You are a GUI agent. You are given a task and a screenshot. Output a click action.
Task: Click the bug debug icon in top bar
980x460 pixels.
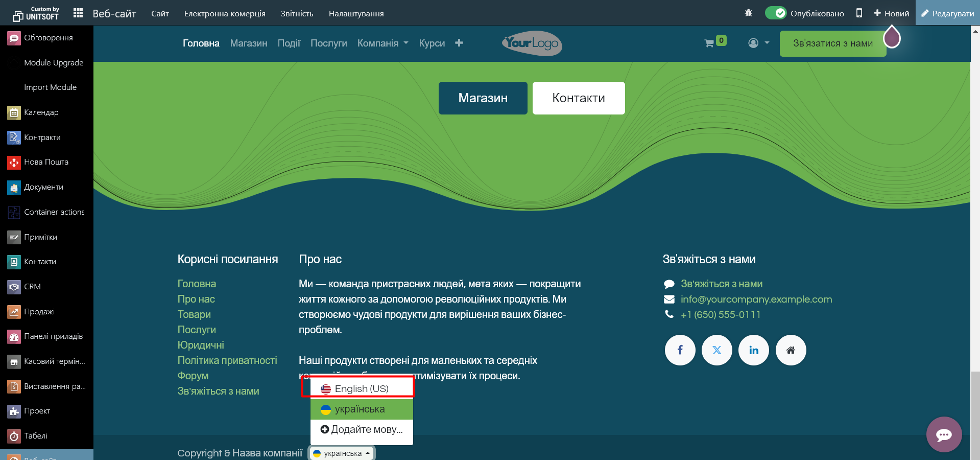(749, 13)
